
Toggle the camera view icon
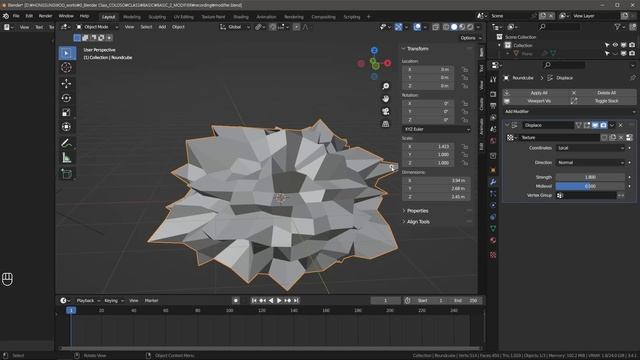pos(386,111)
